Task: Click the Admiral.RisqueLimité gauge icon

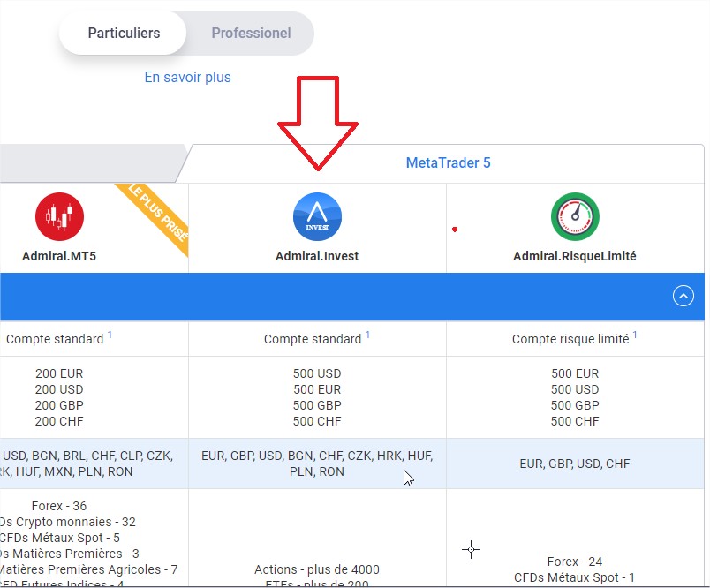Action: (x=575, y=216)
